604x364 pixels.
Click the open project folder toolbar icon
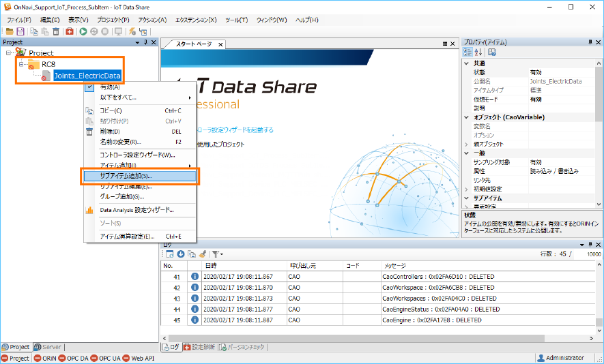click(10, 31)
